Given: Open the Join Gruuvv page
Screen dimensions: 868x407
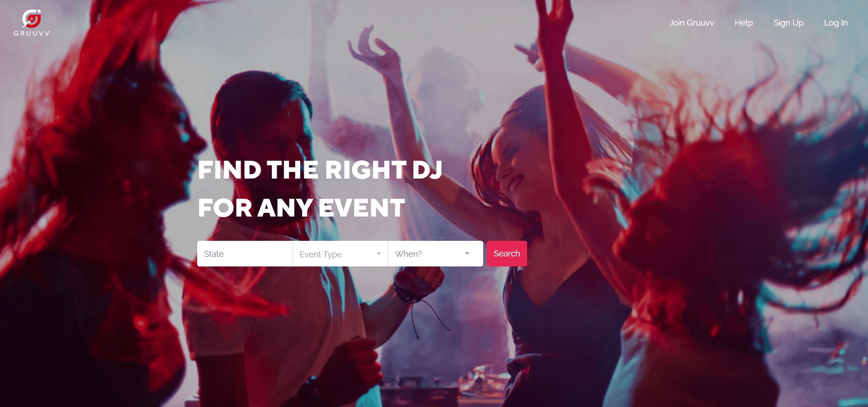Looking at the screenshot, I should click(691, 22).
